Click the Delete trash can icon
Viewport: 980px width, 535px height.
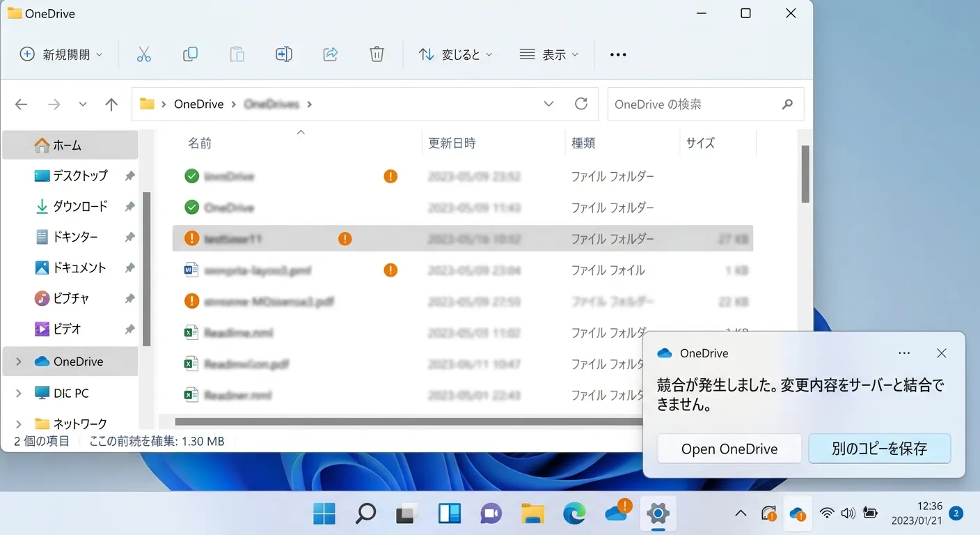(377, 54)
